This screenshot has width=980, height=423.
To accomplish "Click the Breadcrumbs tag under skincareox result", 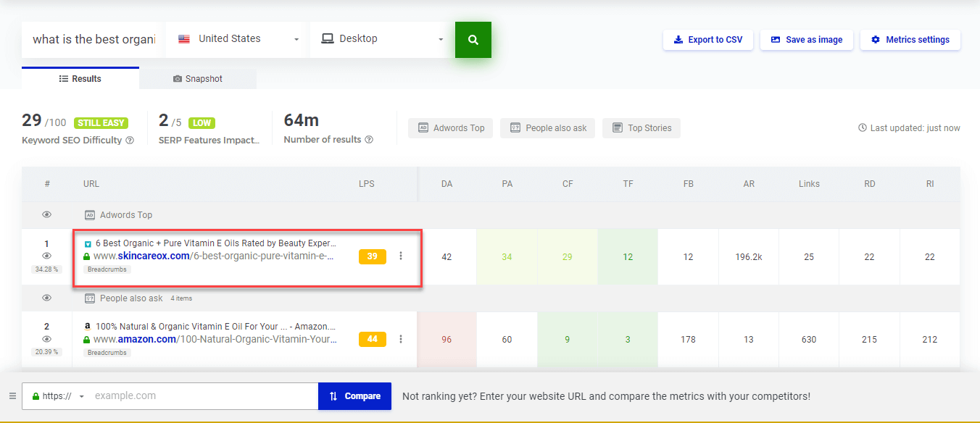I will (107, 270).
